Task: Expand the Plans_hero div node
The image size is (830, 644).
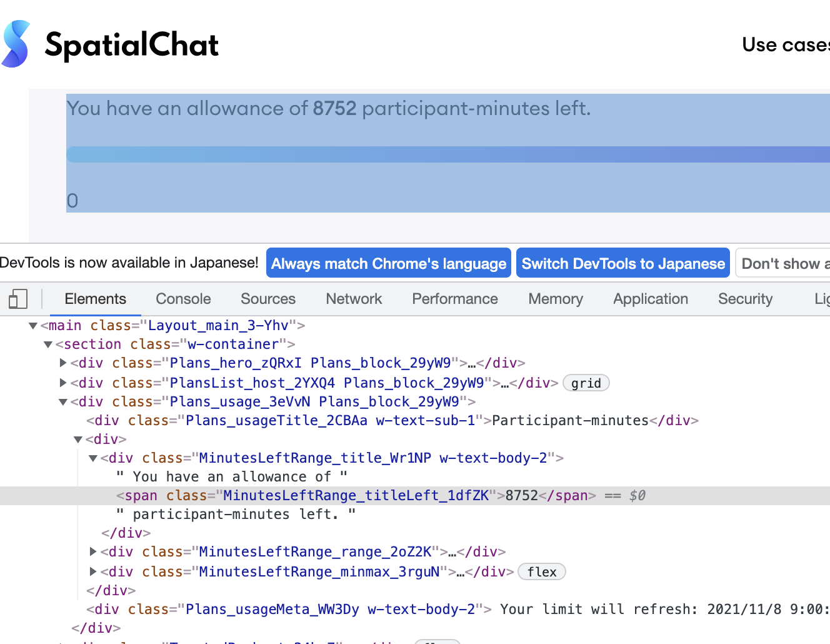Action: point(63,363)
